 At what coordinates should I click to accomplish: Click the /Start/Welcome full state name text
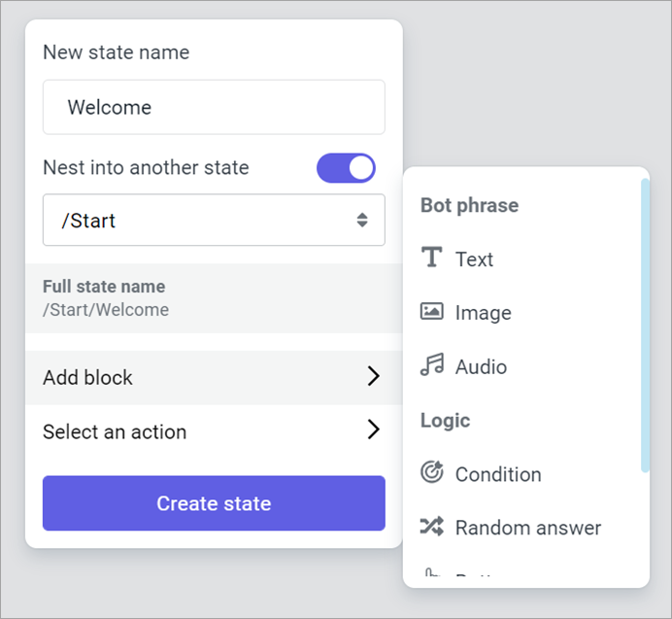coord(106,310)
